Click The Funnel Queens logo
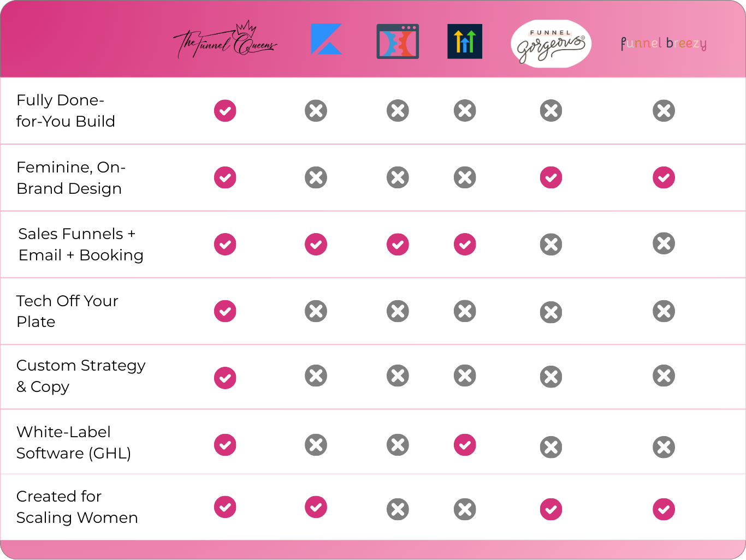 tap(225, 40)
